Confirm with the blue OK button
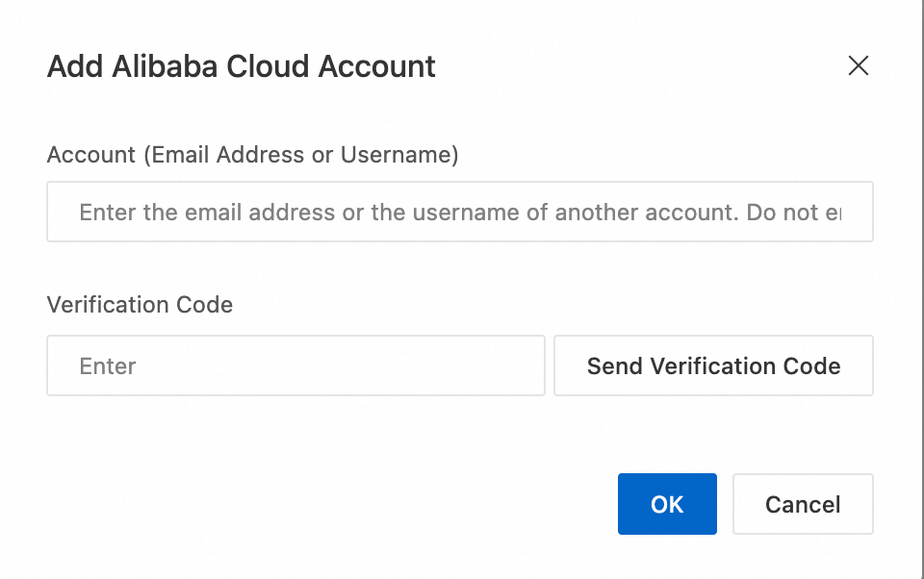 click(x=667, y=504)
